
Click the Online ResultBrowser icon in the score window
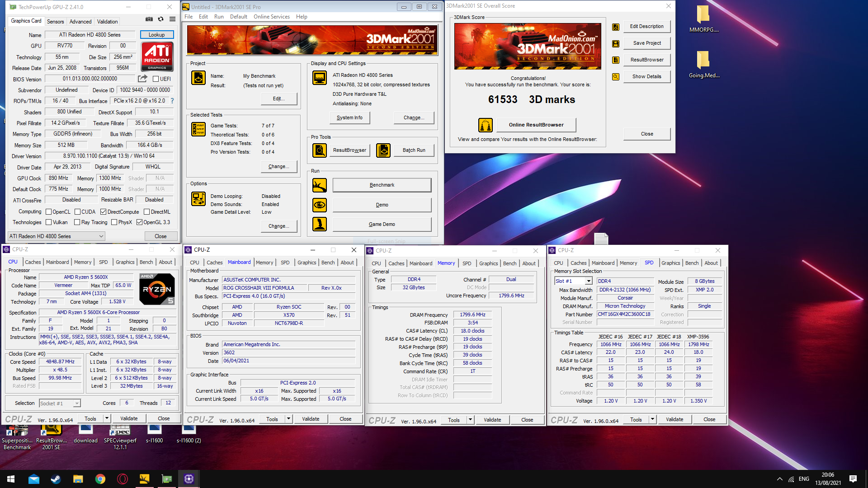[486, 125]
